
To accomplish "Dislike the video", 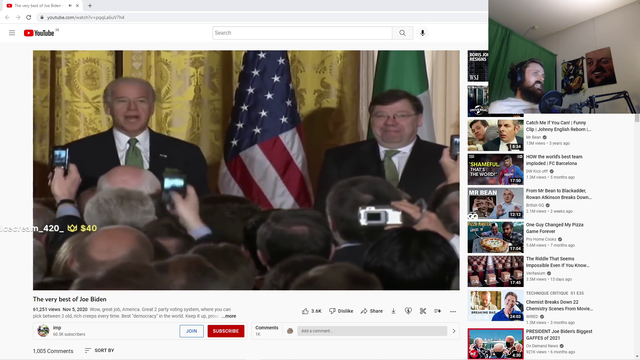I will tap(341, 311).
